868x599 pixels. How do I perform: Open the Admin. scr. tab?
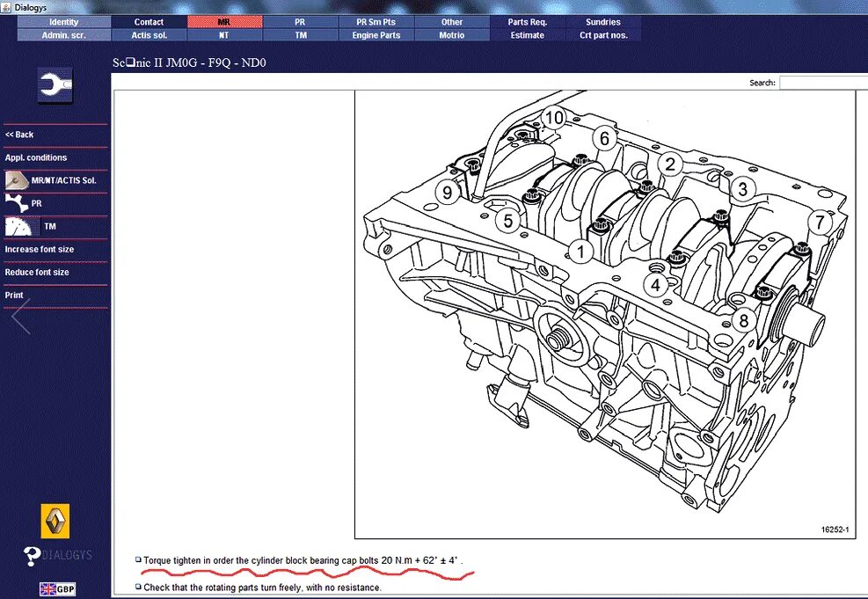point(63,35)
